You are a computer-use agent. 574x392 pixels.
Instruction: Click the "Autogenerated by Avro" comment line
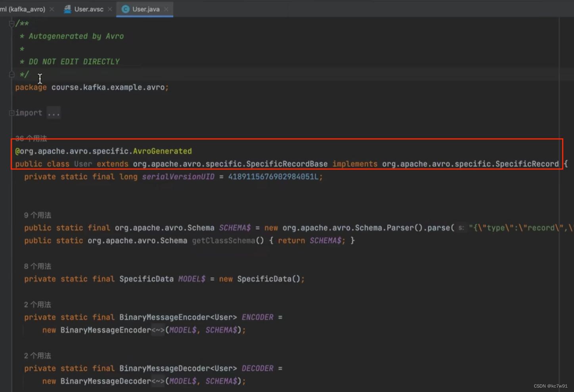pos(76,36)
